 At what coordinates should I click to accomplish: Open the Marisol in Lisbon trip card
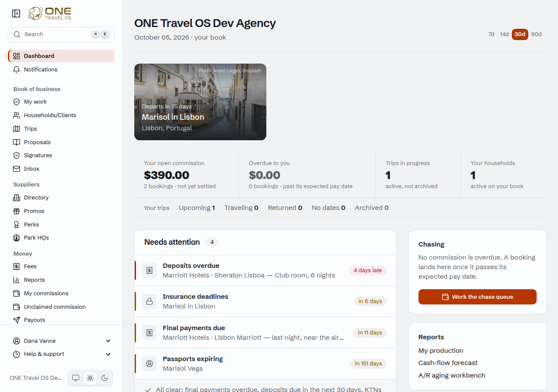coord(200,102)
